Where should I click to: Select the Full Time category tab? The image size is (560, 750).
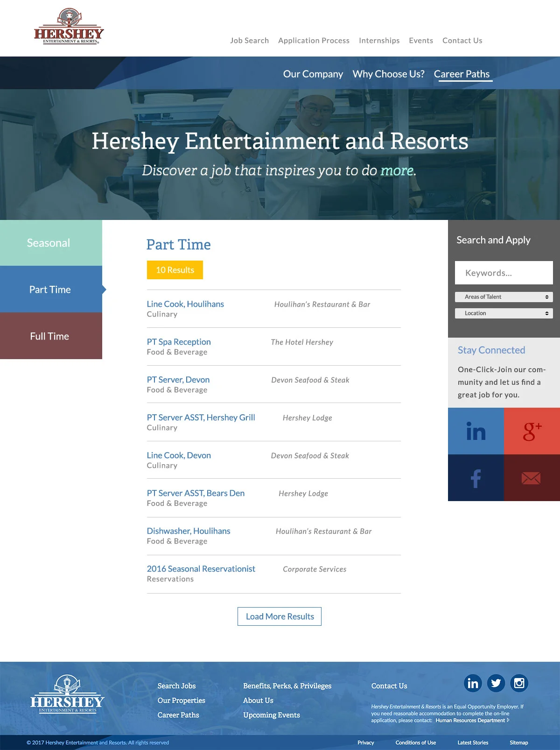point(51,336)
